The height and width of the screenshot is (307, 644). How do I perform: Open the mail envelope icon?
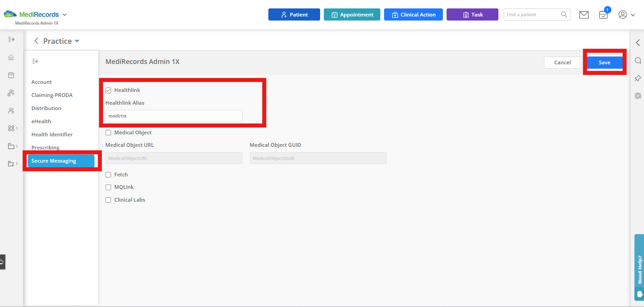pyautogui.click(x=584, y=15)
